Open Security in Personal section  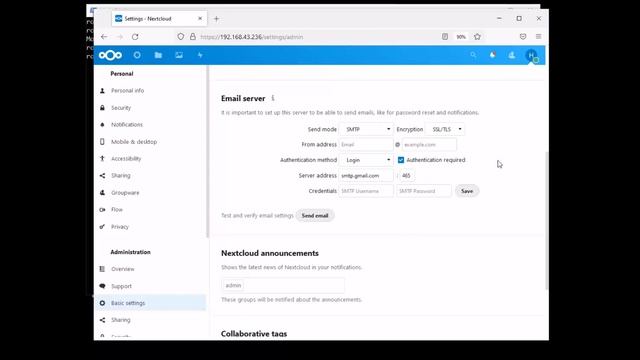coord(121,108)
